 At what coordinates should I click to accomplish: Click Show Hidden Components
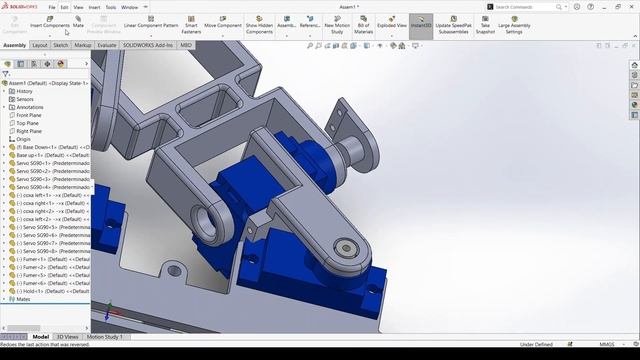point(259,25)
